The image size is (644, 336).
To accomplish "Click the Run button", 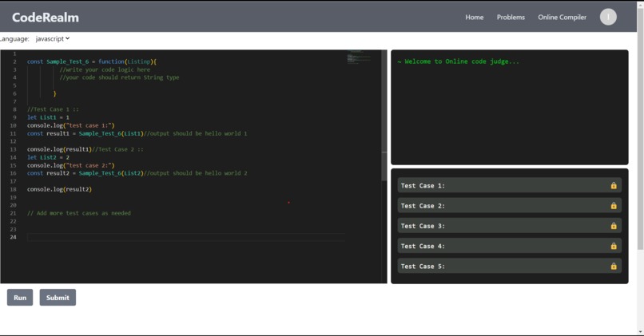I will (20, 298).
